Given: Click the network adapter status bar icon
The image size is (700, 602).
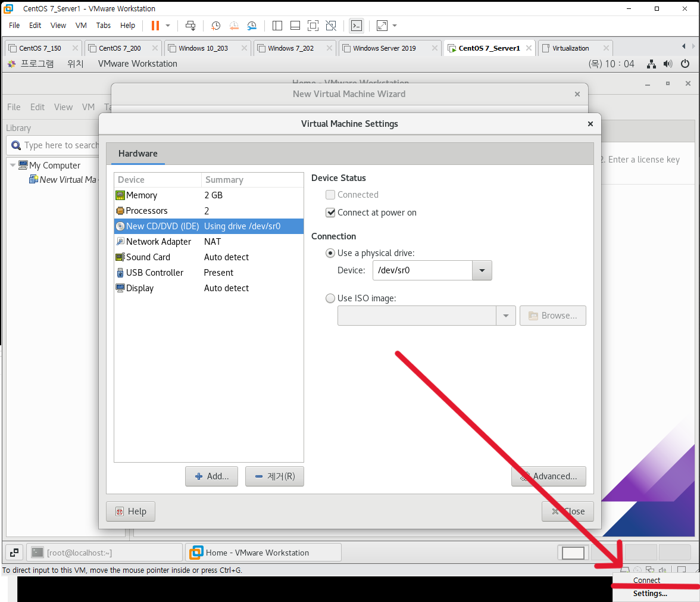Looking at the screenshot, I should tap(650, 570).
